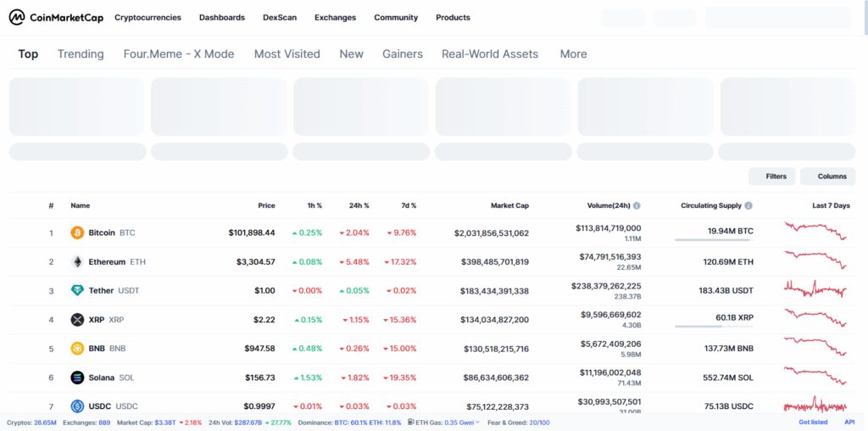The width and height of the screenshot is (868, 431).
Task: Open the XRP name link
Action: (107, 320)
